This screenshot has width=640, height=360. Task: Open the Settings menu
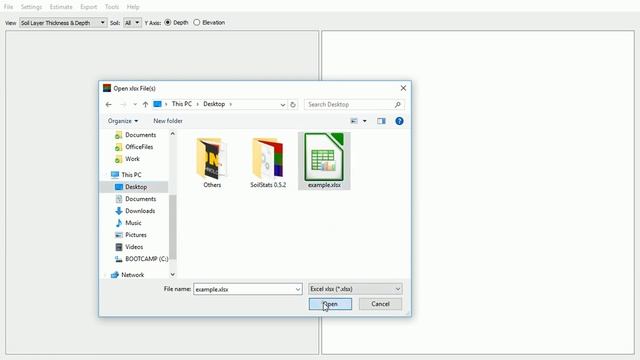click(31, 7)
